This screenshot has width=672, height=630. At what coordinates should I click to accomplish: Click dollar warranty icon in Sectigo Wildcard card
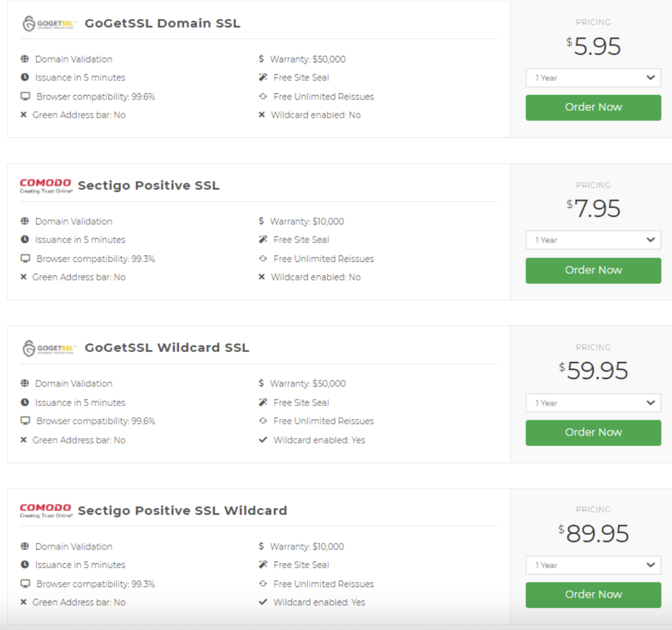coord(261,546)
